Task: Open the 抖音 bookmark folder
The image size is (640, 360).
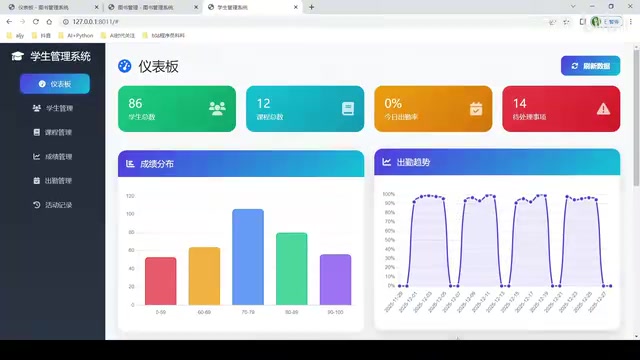Action: (x=41, y=36)
